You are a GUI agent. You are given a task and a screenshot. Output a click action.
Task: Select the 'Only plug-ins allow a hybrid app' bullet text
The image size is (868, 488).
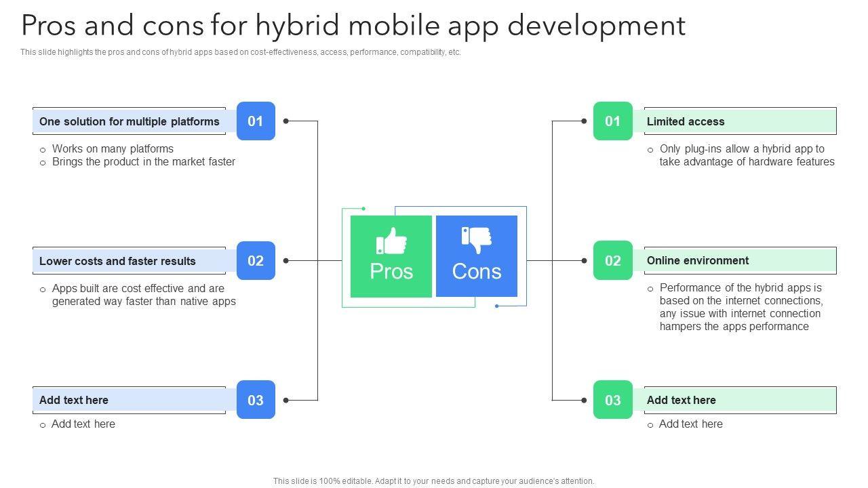pyautogui.click(x=747, y=155)
